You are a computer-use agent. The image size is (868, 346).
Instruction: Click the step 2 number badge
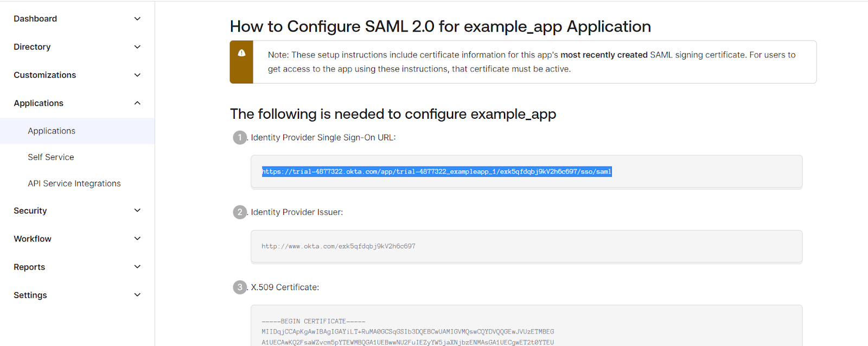pos(240,212)
